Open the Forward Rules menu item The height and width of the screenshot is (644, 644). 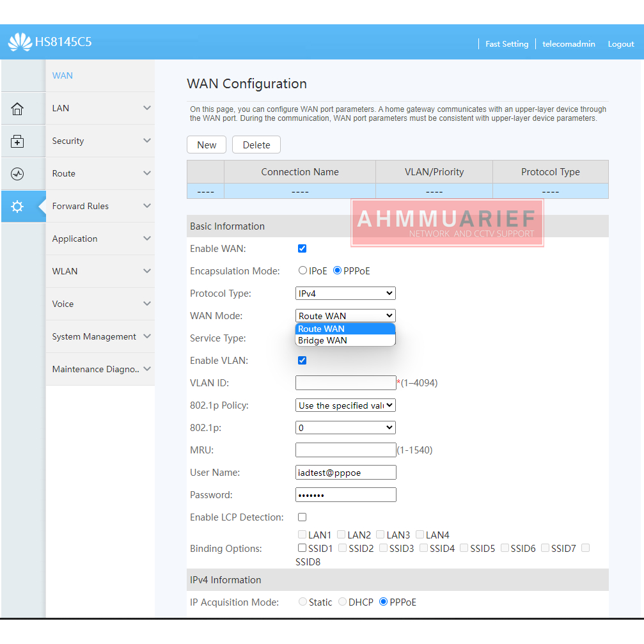click(x=100, y=206)
